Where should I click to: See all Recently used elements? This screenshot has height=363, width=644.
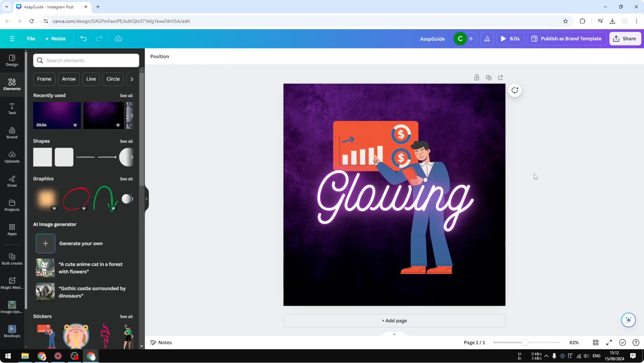126,96
